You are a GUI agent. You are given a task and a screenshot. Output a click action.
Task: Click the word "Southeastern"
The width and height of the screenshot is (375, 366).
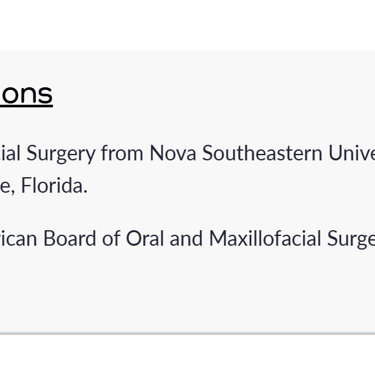tap(262, 153)
